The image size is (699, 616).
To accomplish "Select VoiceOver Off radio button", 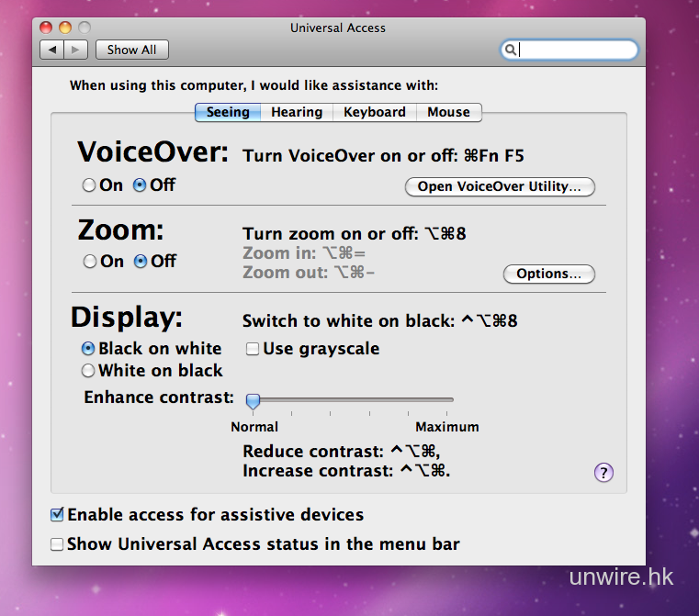I will [x=140, y=185].
